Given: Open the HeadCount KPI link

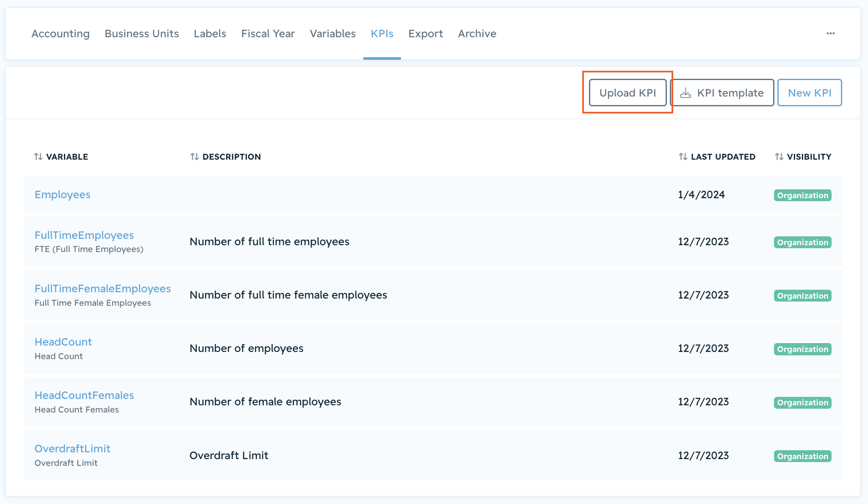Looking at the screenshot, I should (63, 342).
